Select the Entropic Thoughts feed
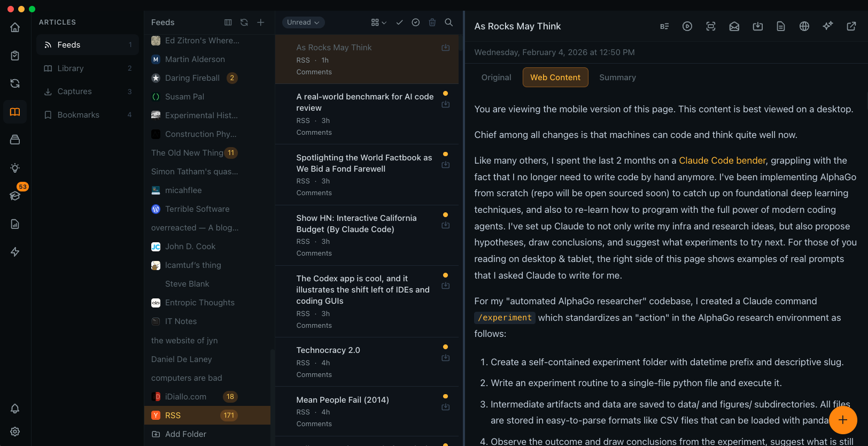This screenshot has height=446, width=868. click(x=207, y=303)
